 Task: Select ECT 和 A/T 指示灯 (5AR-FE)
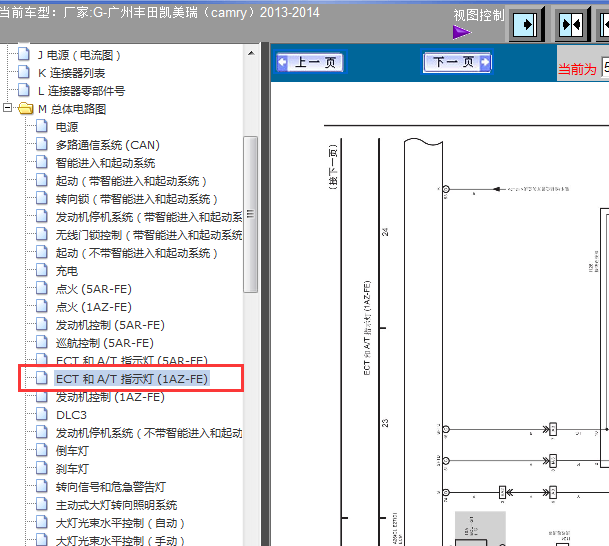pyautogui.click(x=132, y=360)
